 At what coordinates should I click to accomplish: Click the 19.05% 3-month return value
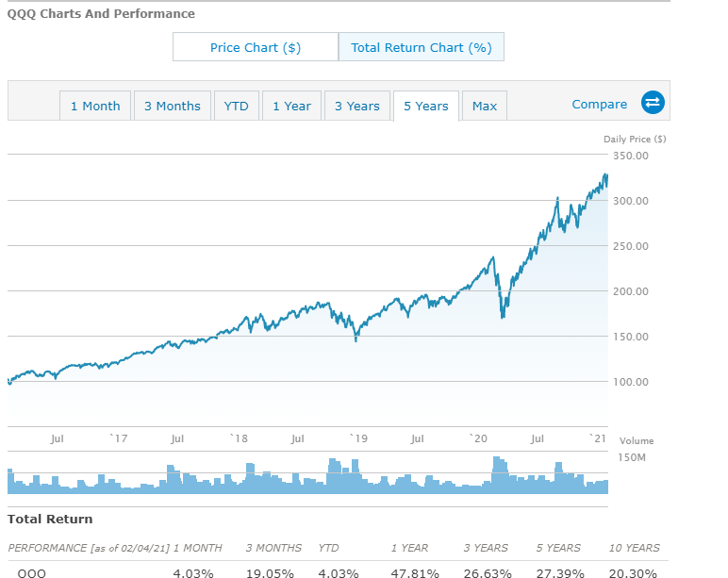pos(270,573)
